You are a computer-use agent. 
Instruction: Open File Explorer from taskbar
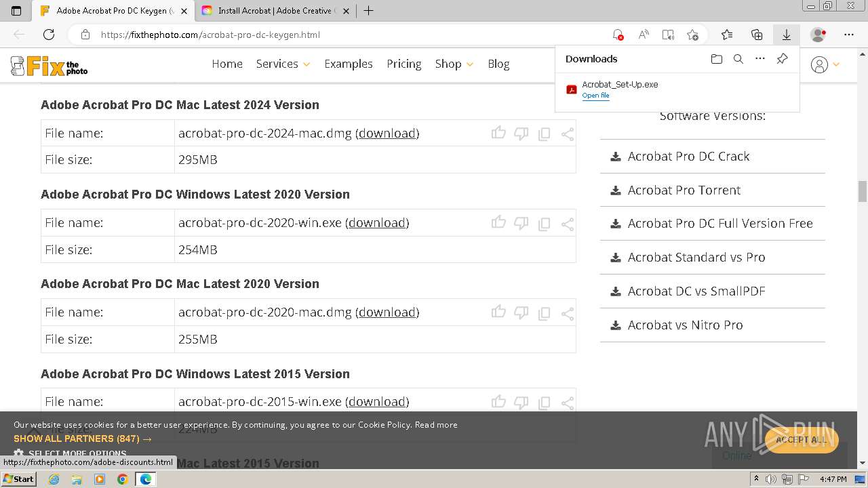click(77, 479)
